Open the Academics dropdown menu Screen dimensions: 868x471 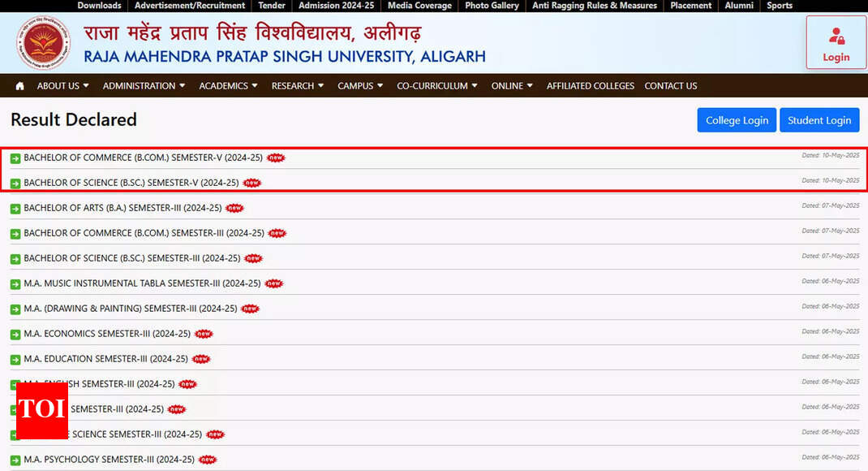(228, 86)
